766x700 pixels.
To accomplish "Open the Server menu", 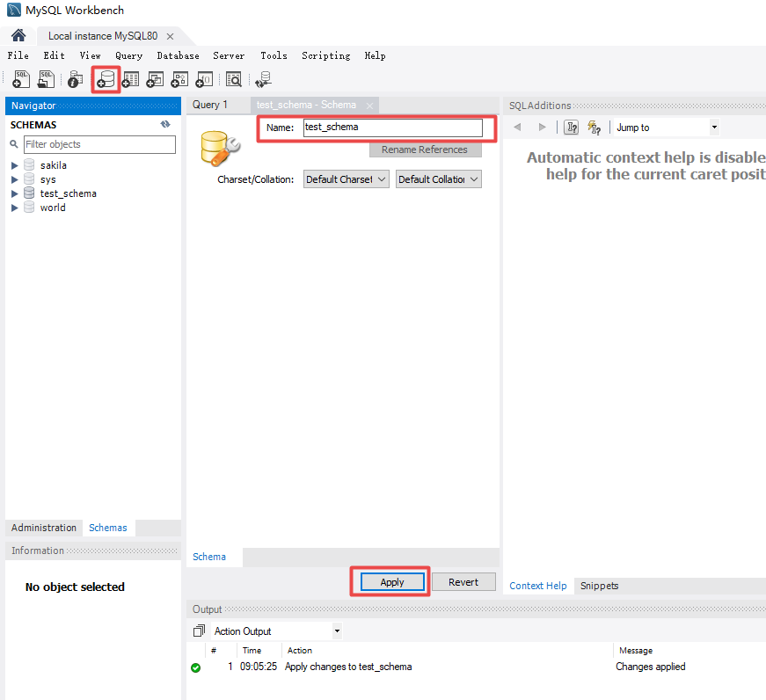I will 229,55.
